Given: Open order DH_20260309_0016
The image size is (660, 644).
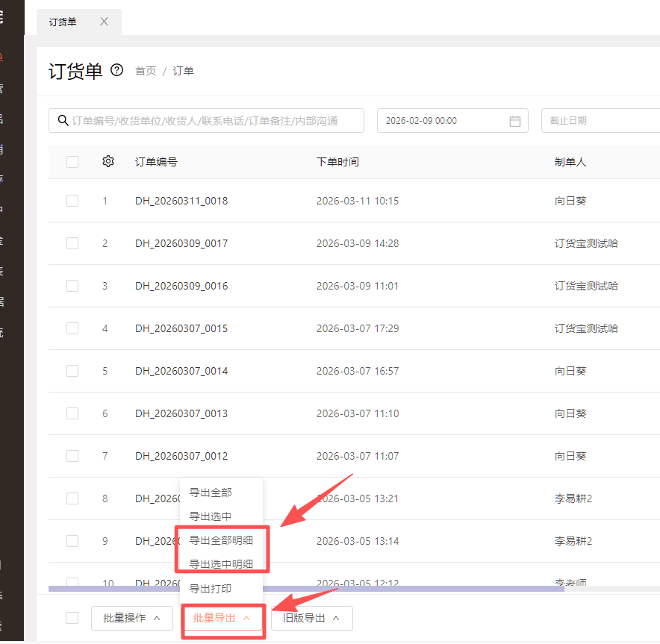Looking at the screenshot, I should [x=181, y=286].
